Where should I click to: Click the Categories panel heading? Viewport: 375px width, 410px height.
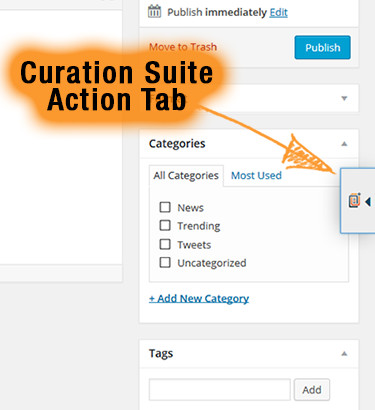point(177,144)
